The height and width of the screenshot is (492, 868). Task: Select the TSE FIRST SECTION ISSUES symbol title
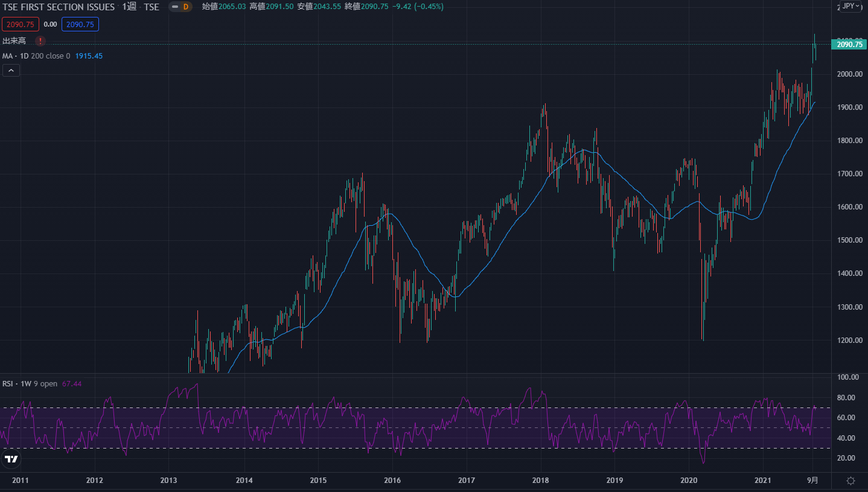click(x=59, y=7)
